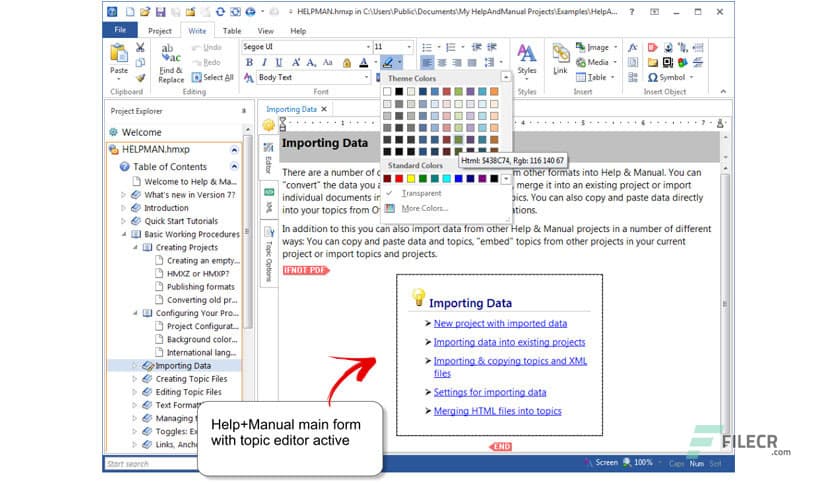
Task: Open the Segoe UI font name dropdown
Action: 368,47
